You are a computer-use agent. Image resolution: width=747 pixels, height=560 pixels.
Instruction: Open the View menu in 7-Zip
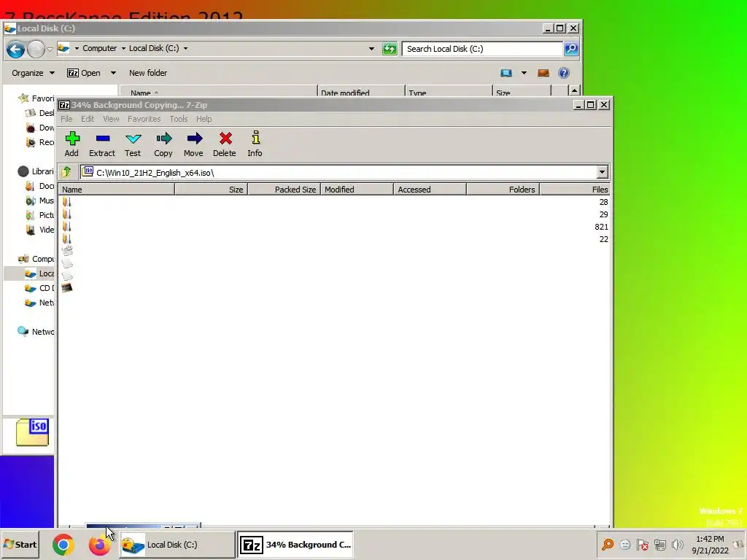click(111, 119)
